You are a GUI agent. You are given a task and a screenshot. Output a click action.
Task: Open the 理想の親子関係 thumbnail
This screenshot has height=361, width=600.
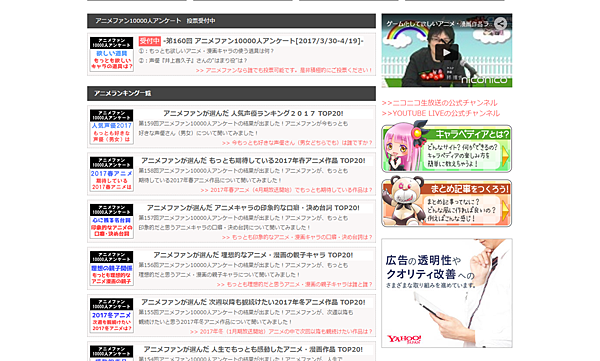[x=111, y=268]
